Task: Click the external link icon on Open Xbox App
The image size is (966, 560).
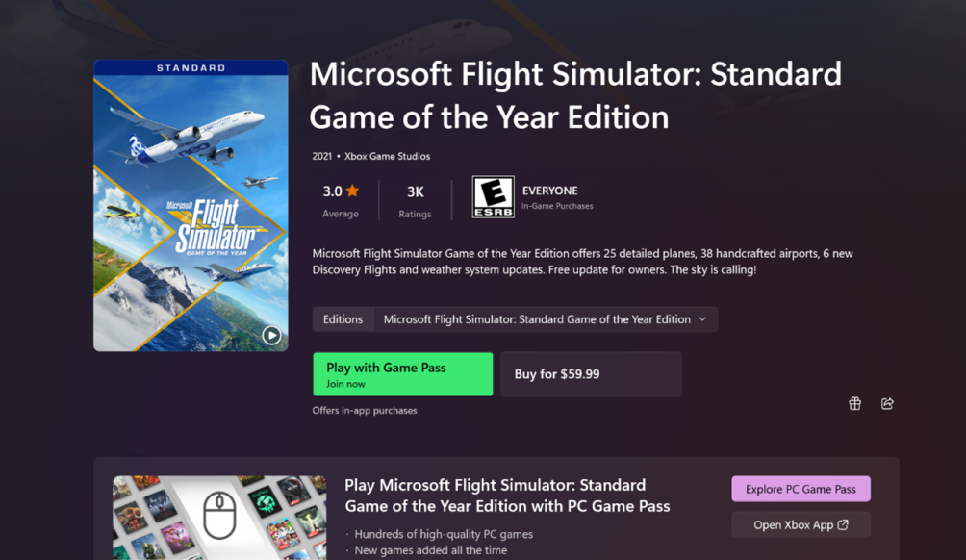Action: (x=844, y=524)
